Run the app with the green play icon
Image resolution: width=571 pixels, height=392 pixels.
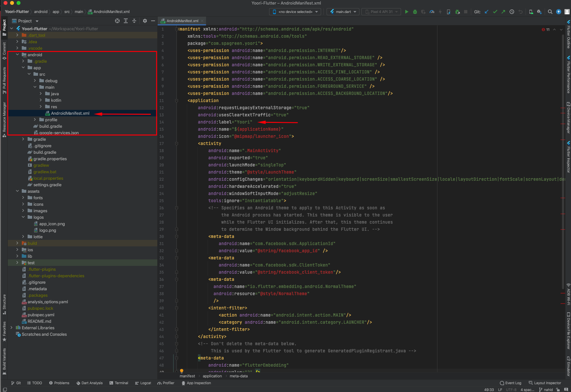[x=407, y=12]
